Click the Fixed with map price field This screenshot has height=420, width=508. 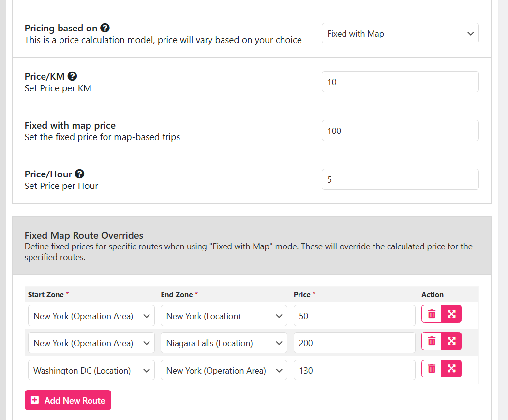(400, 131)
